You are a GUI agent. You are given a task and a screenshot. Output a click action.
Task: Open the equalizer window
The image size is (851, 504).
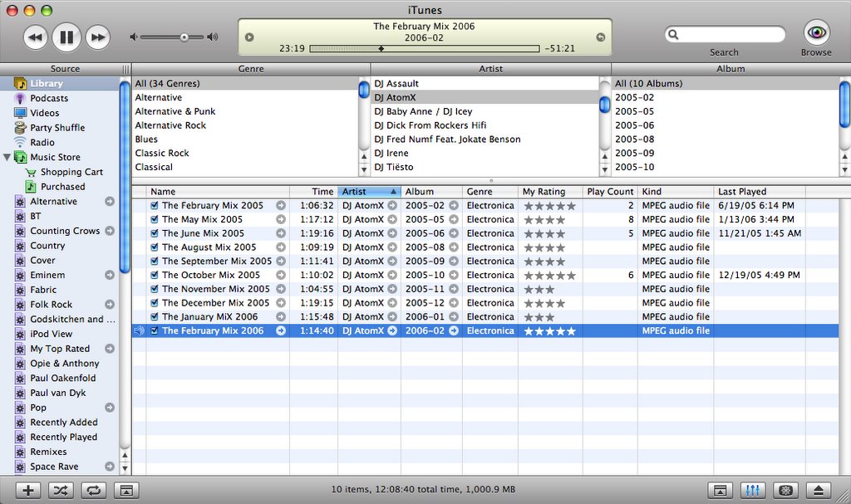tap(752, 491)
